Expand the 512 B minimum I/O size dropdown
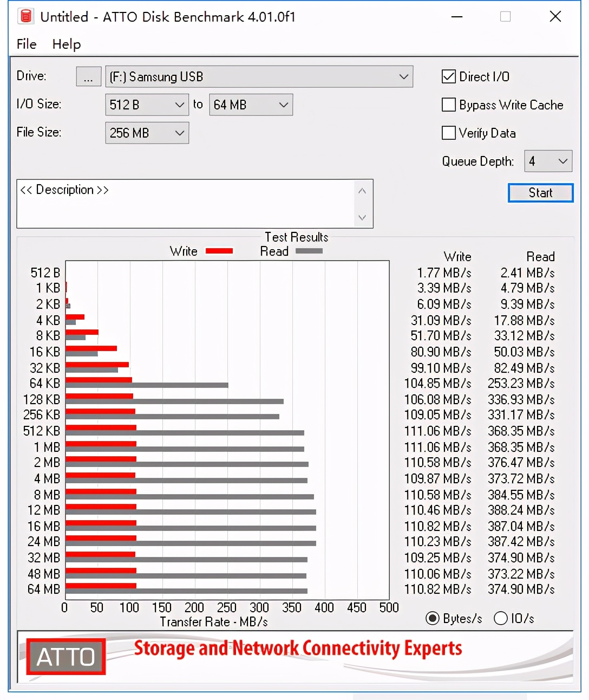This screenshot has width=589, height=700. (x=147, y=105)
